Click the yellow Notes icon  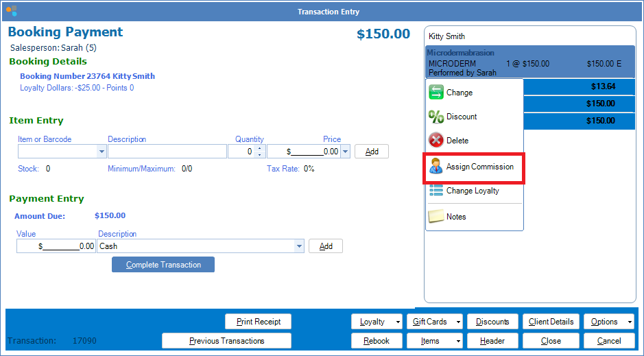[436, 217]
